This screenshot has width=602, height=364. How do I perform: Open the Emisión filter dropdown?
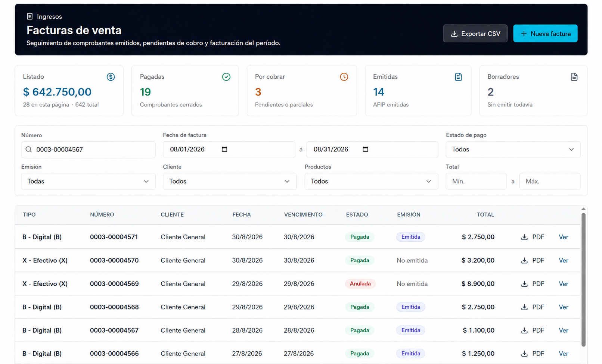(88, 181)
